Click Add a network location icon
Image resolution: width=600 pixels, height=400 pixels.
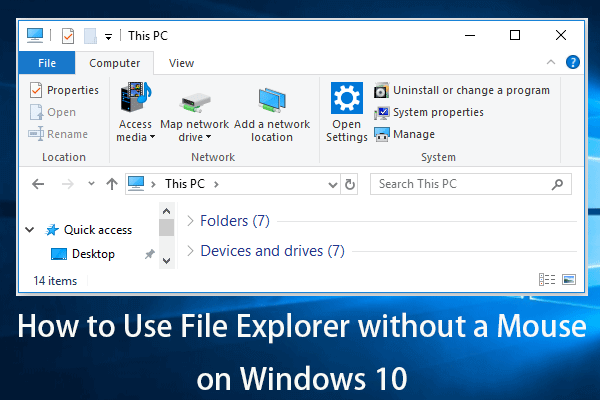[272, 100]
